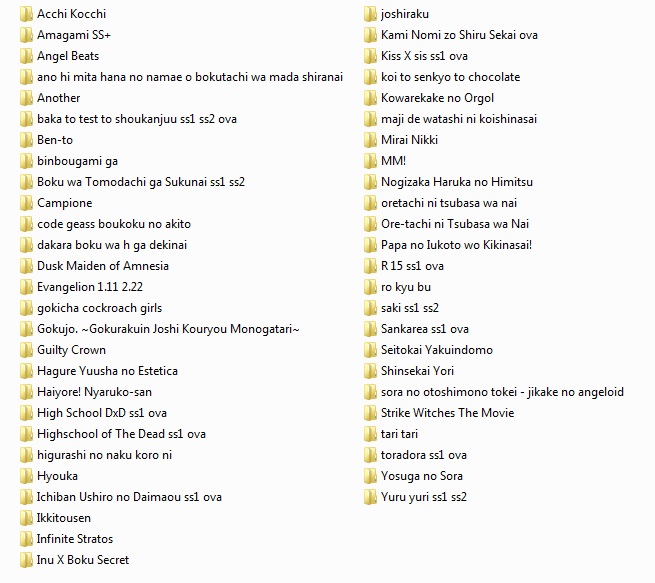
Task: Select Strike Witches The Movie name
Action: pyautogui.click(x=447, y=413)
